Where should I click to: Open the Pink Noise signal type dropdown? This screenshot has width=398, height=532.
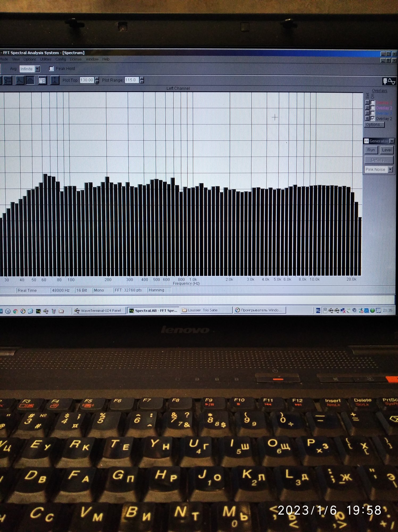point(390,169)
